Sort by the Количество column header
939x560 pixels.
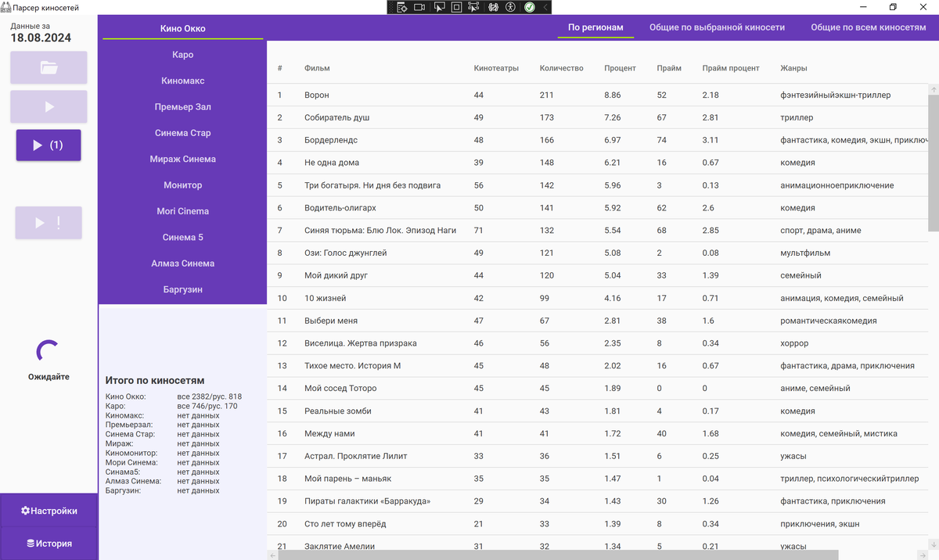562,68
